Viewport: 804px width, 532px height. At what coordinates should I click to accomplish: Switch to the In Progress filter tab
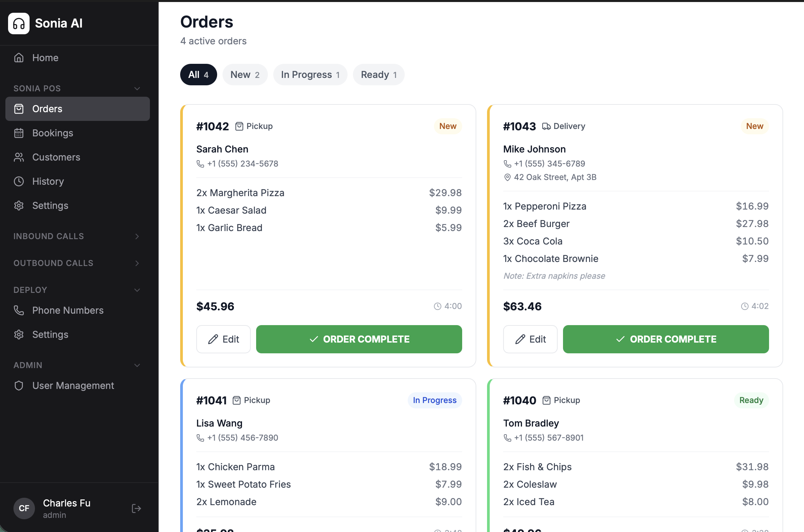tap(310, 75)
